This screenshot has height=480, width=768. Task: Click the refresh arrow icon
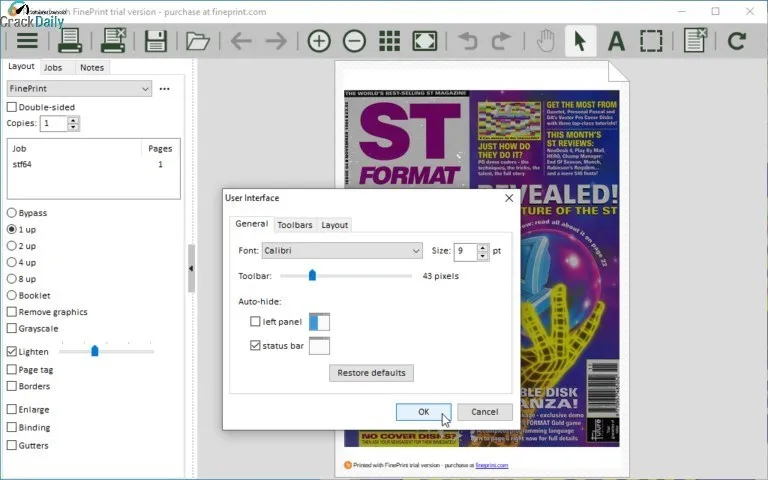click(x=737, y=41)
